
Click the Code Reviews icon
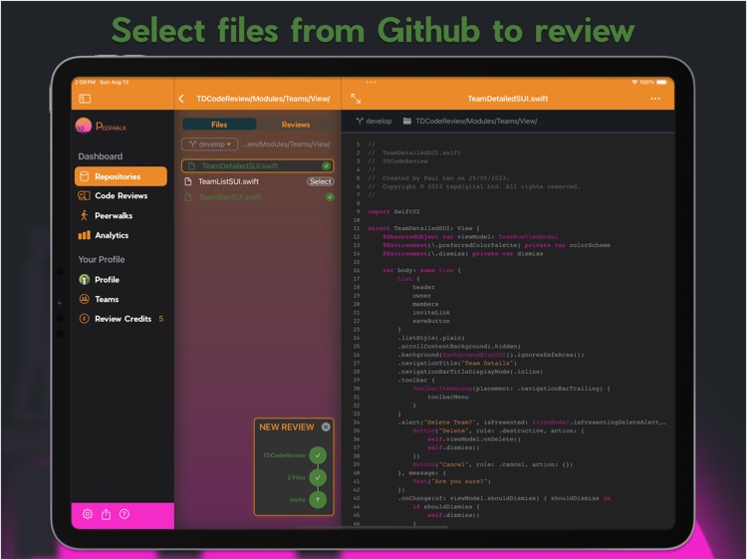coord(84,196)
